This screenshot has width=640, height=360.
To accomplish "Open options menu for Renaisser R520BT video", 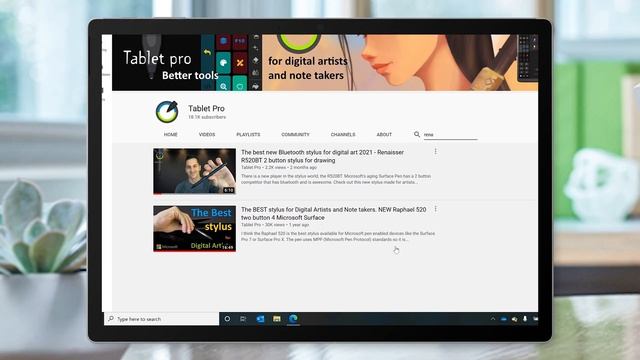I will pos(436,151).
